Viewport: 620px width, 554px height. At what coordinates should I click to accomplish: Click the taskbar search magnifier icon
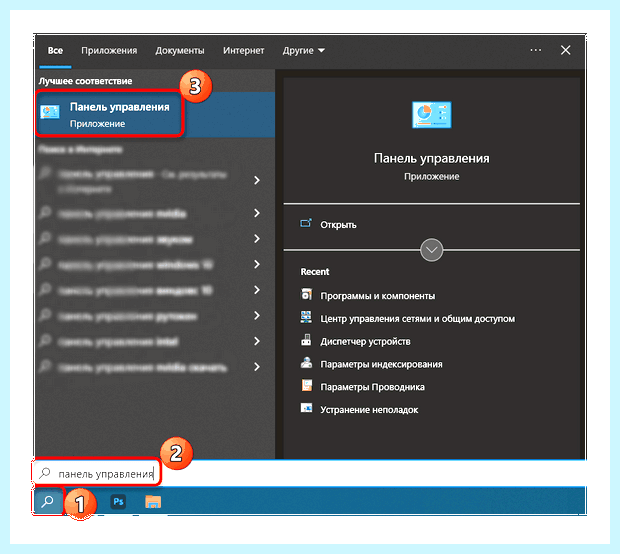coord(48,502)
